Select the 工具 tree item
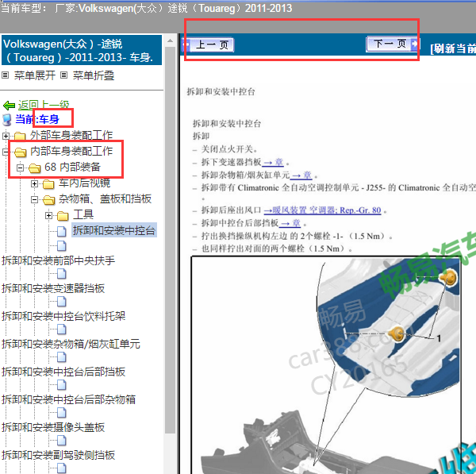This screenshot has width=476, height=474. (x=83, y=215)
